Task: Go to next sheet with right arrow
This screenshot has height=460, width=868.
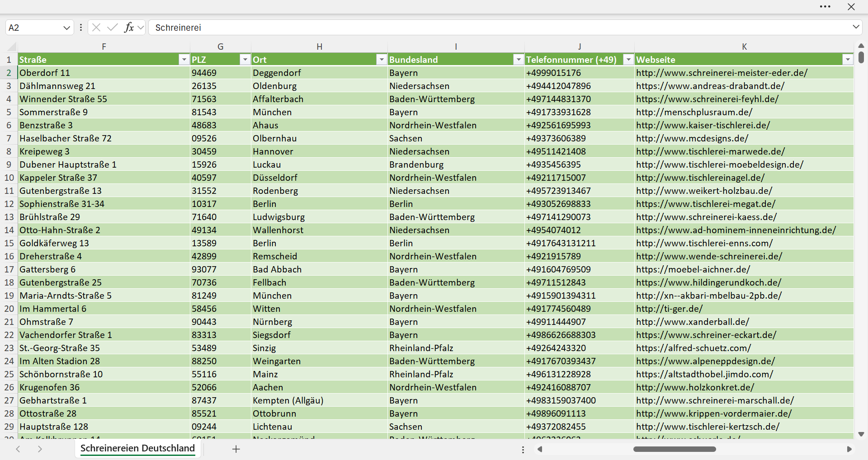Action: pyautogui.click(x=40, y=449)
